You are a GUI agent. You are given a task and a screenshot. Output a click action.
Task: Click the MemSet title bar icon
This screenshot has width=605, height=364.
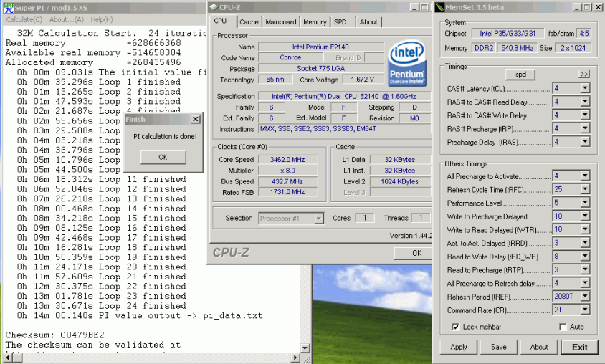click(439, 7)
